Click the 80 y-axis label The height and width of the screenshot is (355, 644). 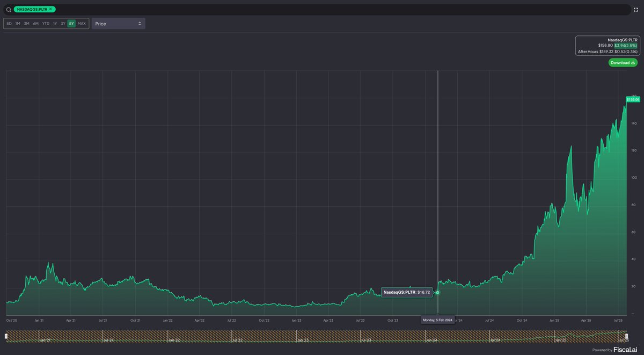pyautogui.click(x=634, y=205)
